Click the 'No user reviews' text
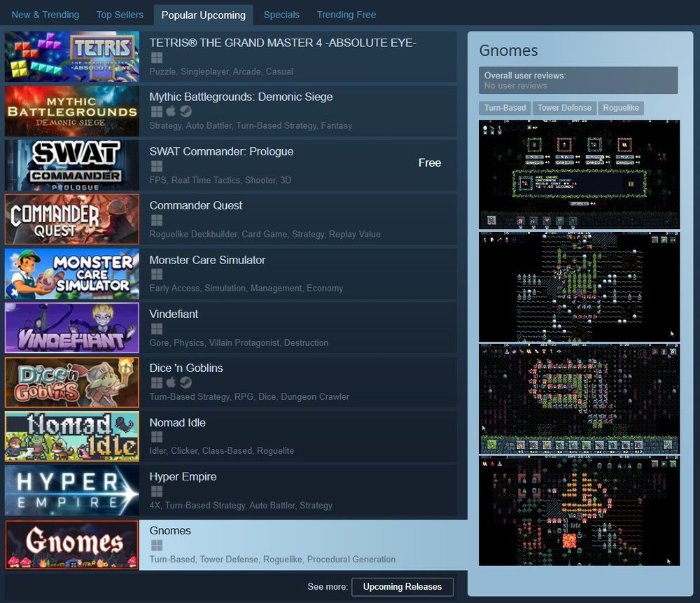700x603 pixels. [x=516, y=85]
